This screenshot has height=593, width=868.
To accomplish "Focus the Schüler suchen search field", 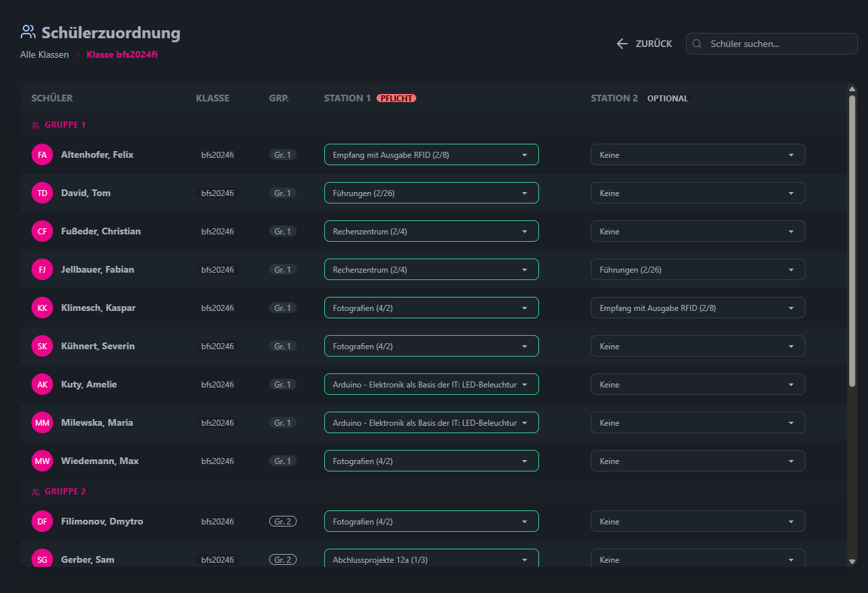I will [x=779, y=44].
